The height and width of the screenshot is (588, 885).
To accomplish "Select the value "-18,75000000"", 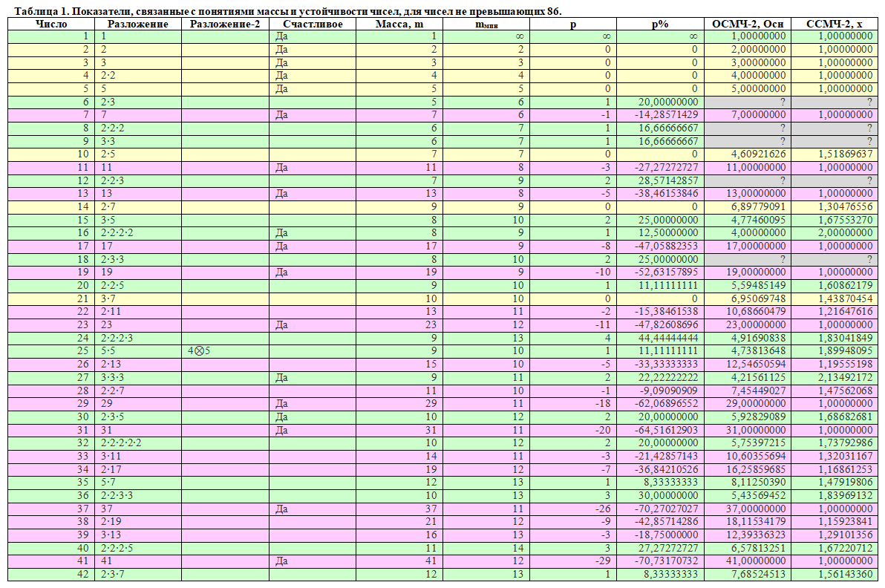I will (x=667, y=535).
